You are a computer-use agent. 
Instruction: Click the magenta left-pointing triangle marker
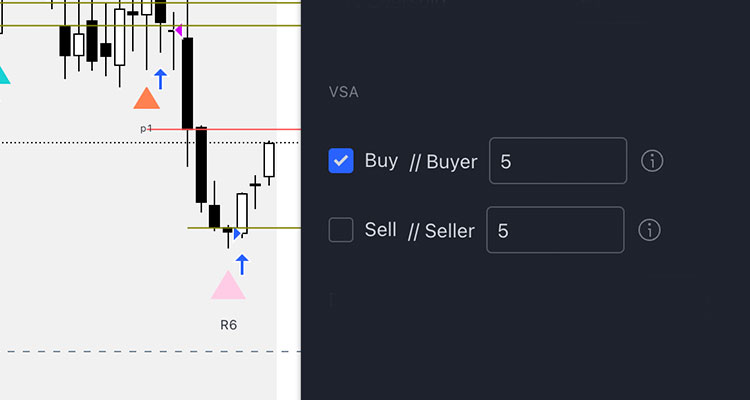[x=178, y=31]
